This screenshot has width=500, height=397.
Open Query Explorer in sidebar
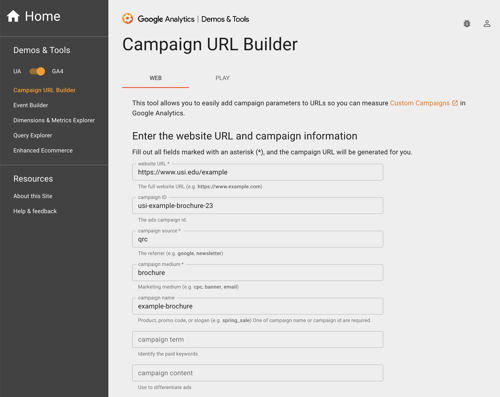tap(33, 135)
